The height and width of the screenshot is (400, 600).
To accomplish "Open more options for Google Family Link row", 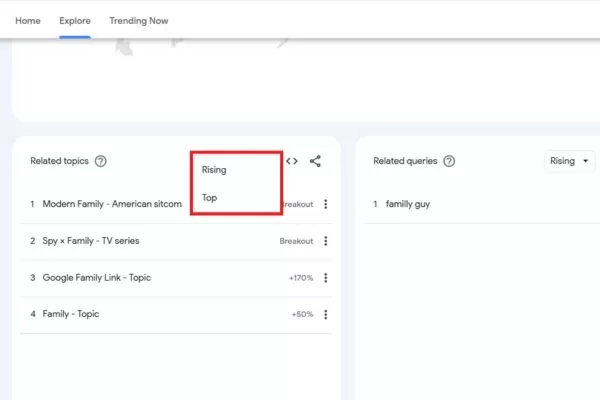I will (x=326, y=278).
